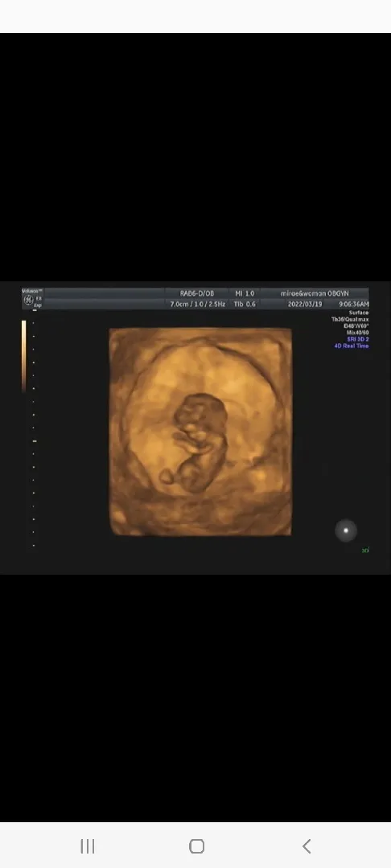Click the 2022/03/19 date field
This screenshot has width=391, height=868.
(x=305, y=305)
